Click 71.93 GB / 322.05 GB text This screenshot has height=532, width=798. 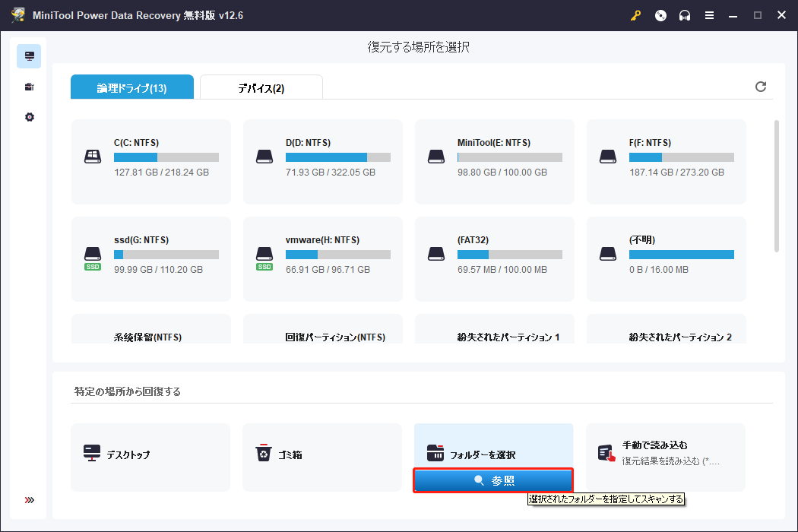point(331,172)
